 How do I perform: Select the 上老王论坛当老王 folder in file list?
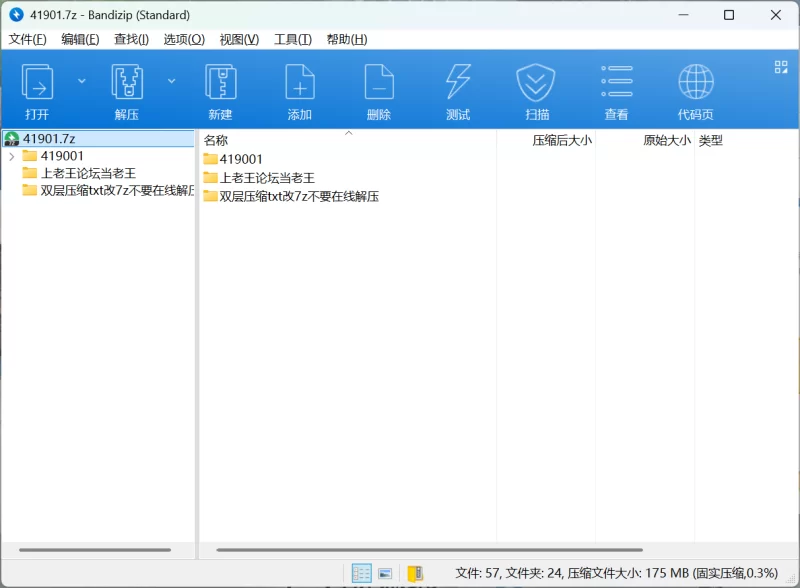pos(267,178)
